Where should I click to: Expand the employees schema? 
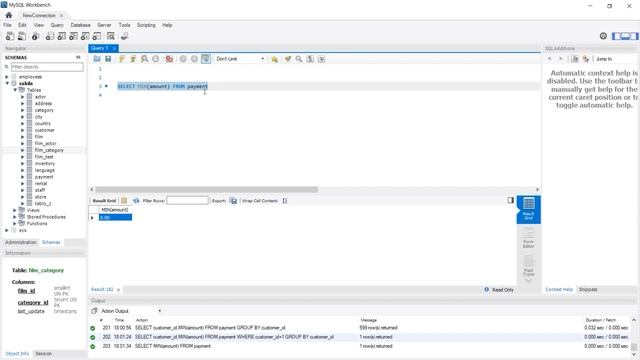[7, 77]
